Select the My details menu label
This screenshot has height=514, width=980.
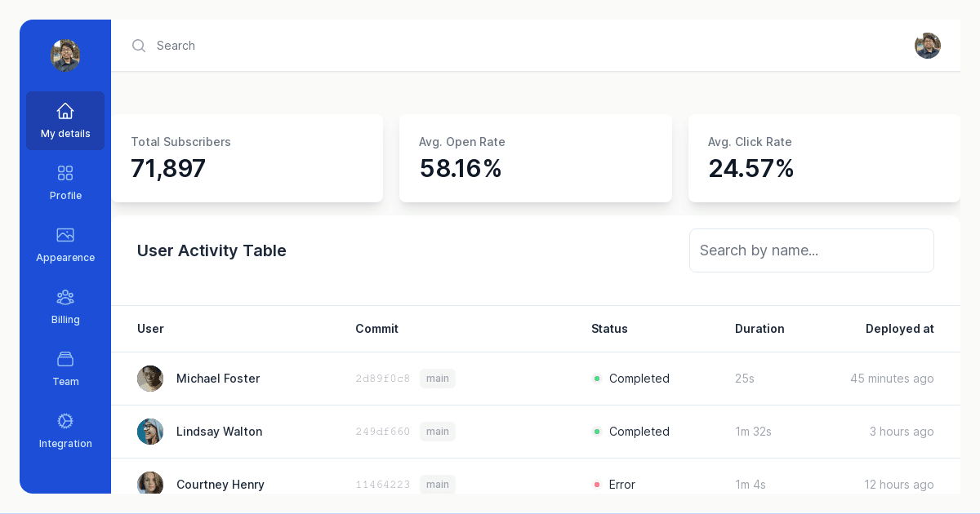pos(65,134)
